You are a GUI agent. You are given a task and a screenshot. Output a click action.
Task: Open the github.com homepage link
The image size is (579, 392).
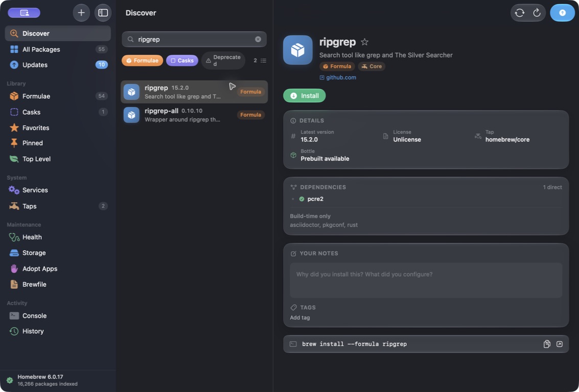tap(337, 78)
